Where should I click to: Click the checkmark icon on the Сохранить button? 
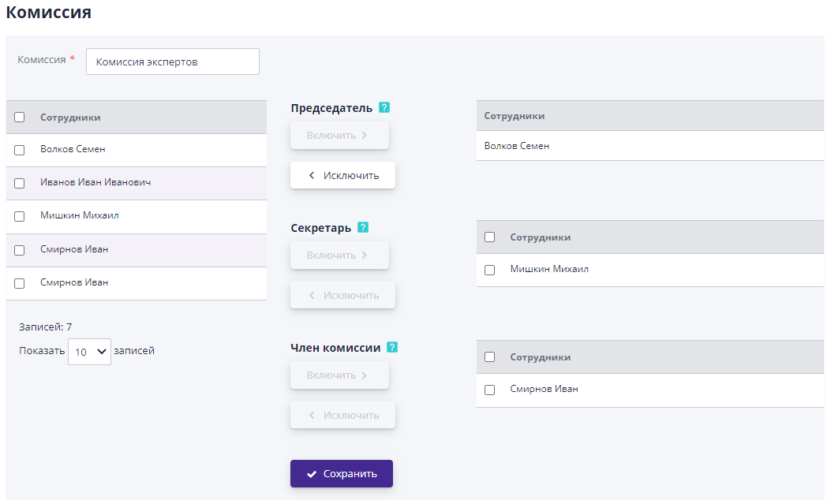click(313, 473)
